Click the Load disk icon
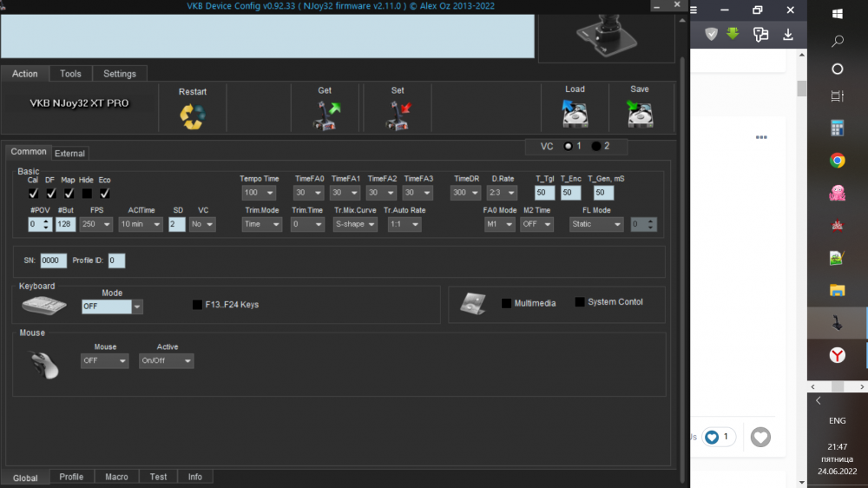The height and width of the screenshot is (488, 868). tap(575, 114)
